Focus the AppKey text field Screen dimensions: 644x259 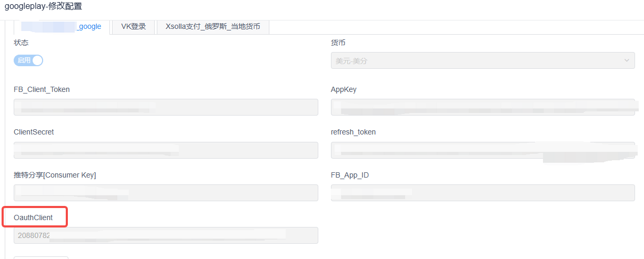(482, 107)
